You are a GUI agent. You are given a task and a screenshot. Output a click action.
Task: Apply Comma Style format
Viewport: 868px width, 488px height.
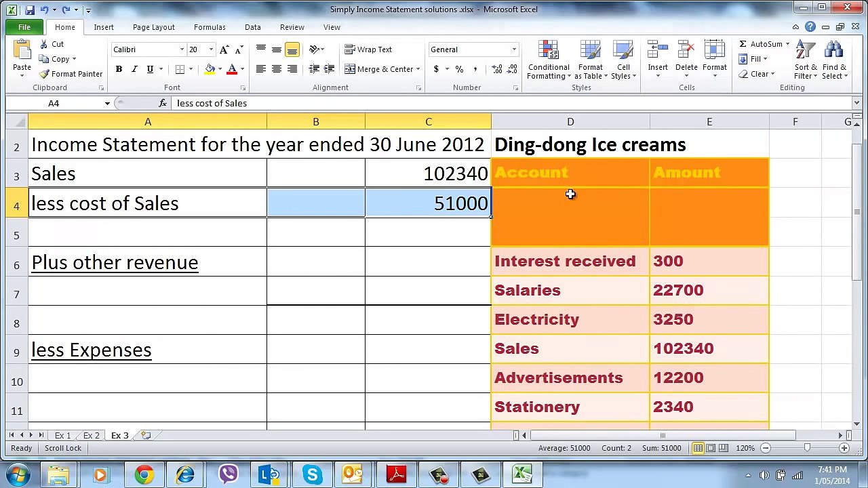pos(475,69)
